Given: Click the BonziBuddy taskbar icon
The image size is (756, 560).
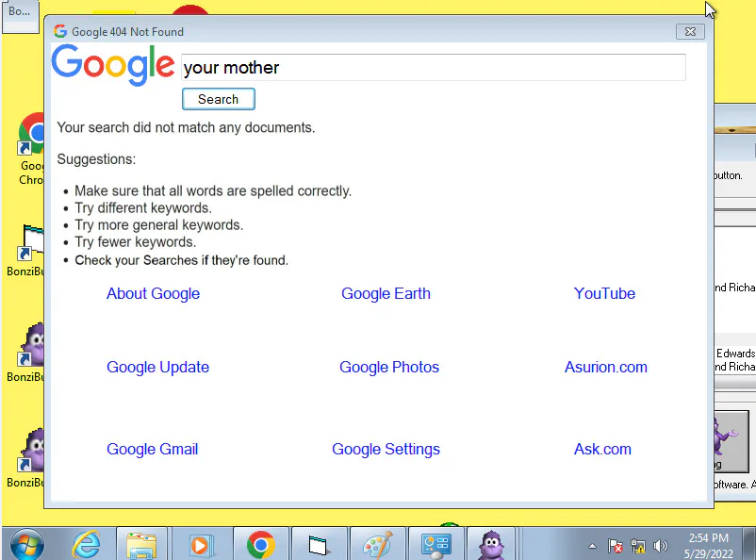Looking at the screenshot, I should (x=491, y=546).
